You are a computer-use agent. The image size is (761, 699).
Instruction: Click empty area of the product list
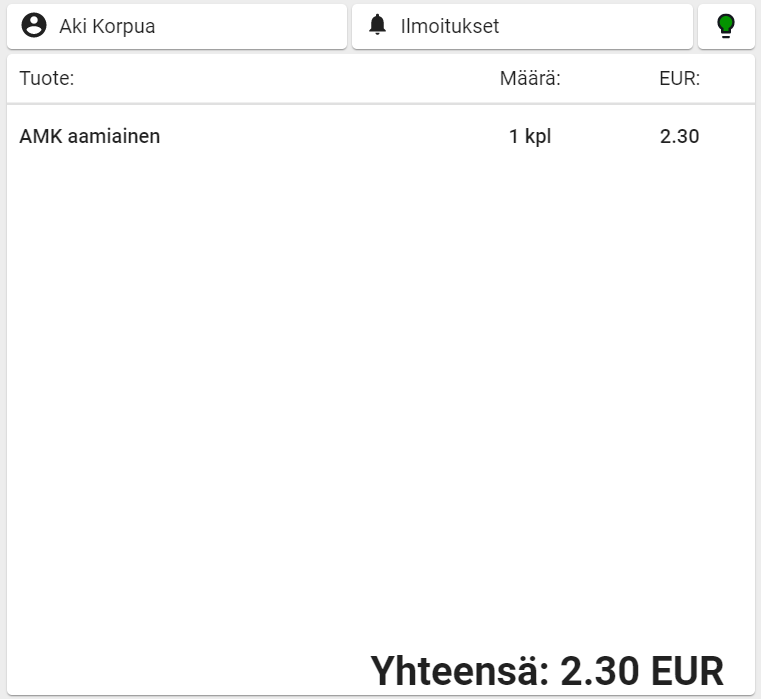pos(380,400)
